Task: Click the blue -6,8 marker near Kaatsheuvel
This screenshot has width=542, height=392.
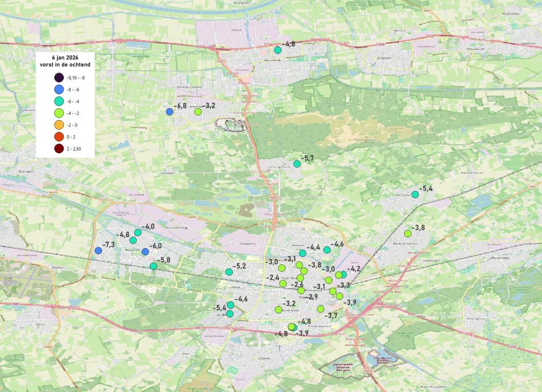Action: click(x=170, y=112)
